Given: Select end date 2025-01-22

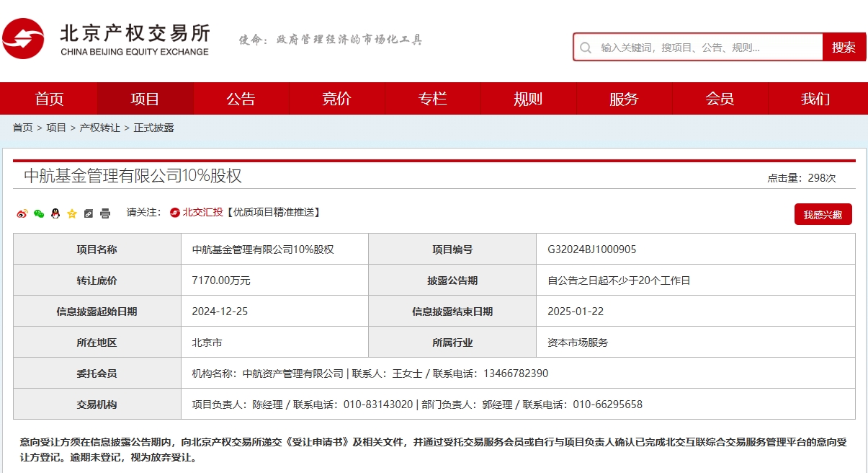Looking at the screenshot, I should coord(576,311).
